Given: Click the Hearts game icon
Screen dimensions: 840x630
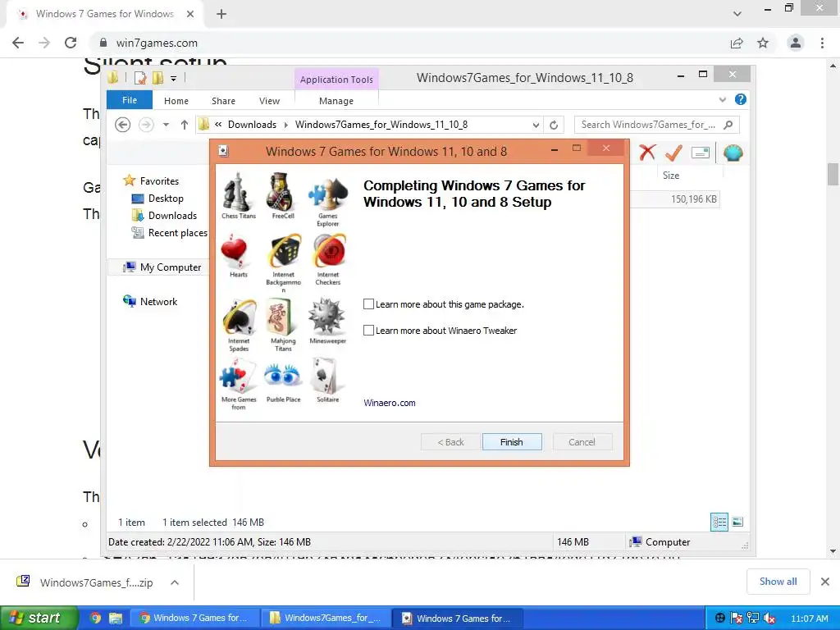Looking at the screenshot, I should tap(234, 251).
